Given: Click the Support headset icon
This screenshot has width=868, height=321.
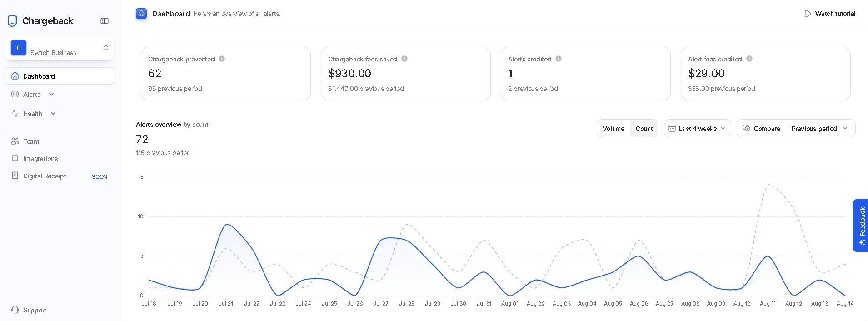Looking at the screenshot, I should coord(15,310).
